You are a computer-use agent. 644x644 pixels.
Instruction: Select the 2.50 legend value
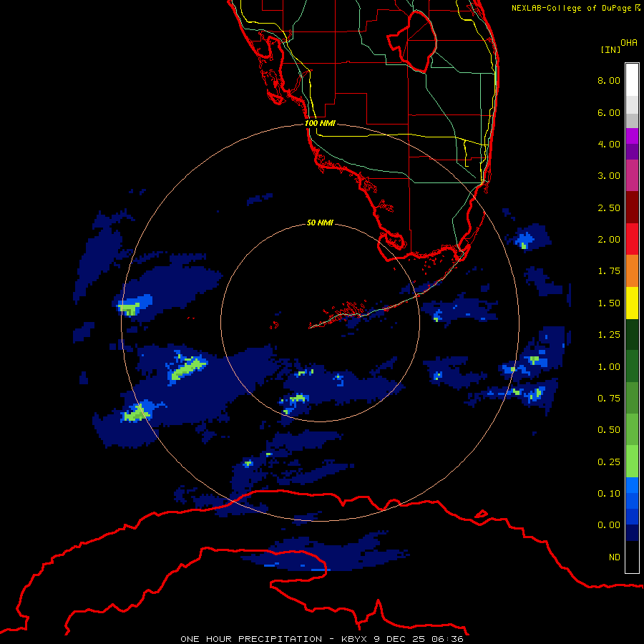[x=609, y=208]
